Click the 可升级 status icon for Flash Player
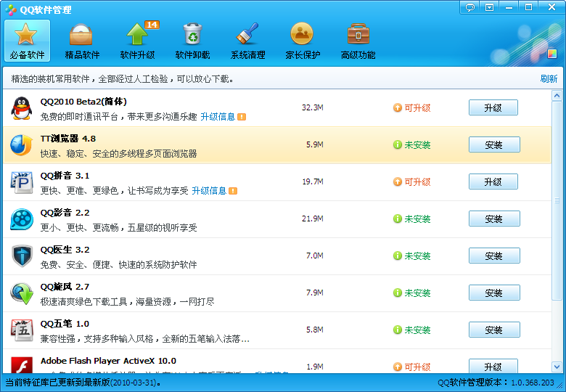Image resolution: width=566 pixels, height=392 pixels. coord(398,367)
